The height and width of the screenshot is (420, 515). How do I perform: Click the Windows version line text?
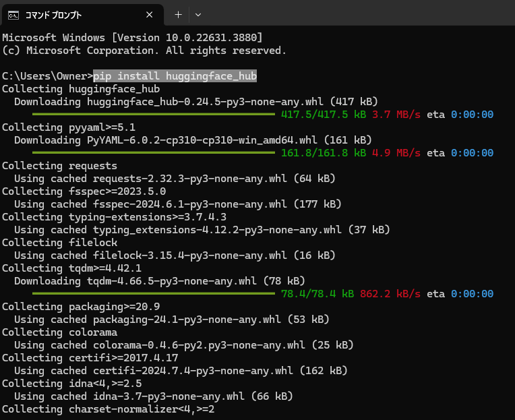click(132, 38)
